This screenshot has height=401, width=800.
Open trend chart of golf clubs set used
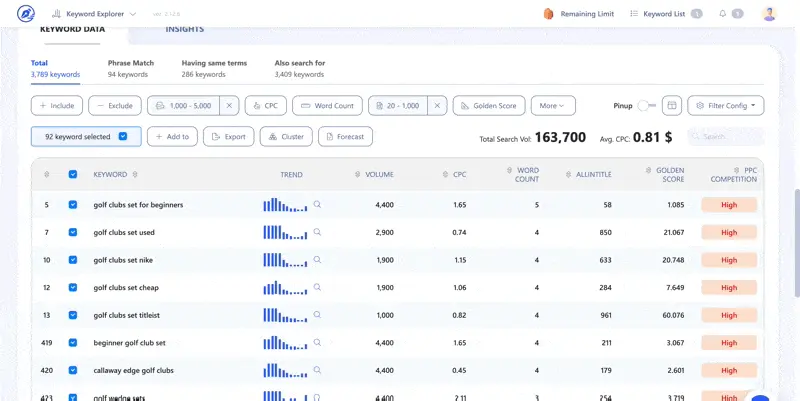pyautogui.click(x=285, y=232)
